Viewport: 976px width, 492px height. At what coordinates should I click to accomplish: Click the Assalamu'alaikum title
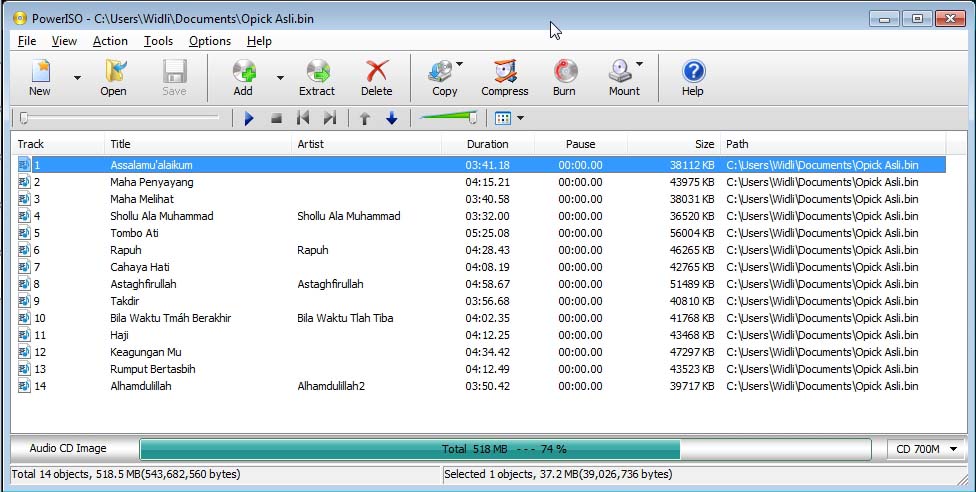pos(151,165)
